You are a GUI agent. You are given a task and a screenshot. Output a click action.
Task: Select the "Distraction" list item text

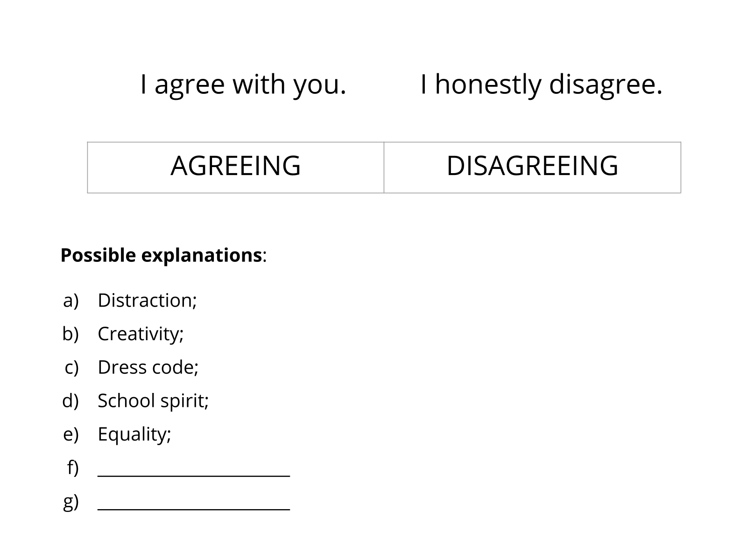click(147, 301)
